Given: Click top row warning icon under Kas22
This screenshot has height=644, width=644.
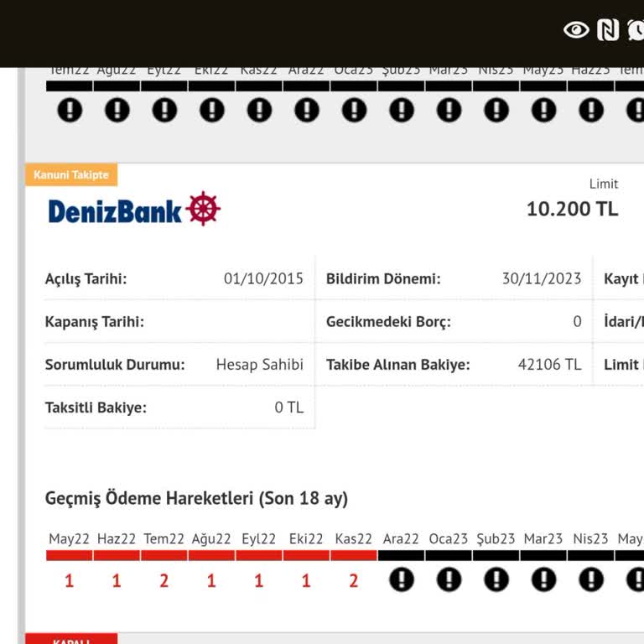Looking at the screenshot, I should (259, 110).
